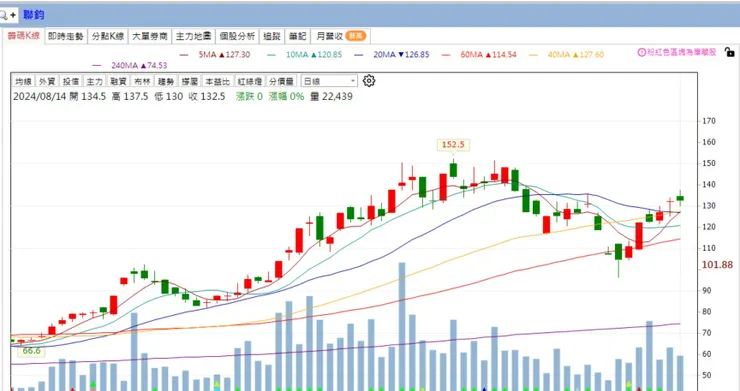This screenshot has height=391, width=740.
Task: Click the 170 price axis label
Action: 708,121
